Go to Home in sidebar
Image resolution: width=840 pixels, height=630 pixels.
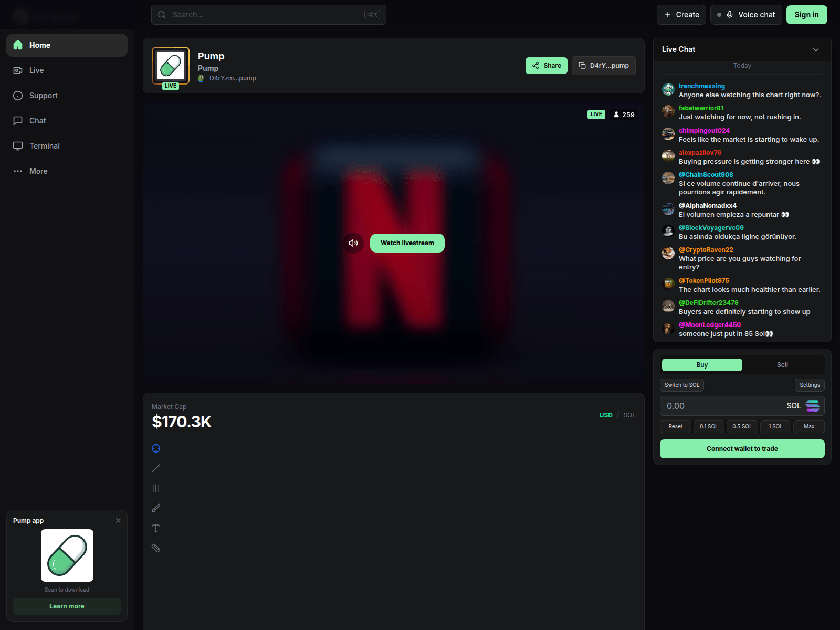(67, 45)
